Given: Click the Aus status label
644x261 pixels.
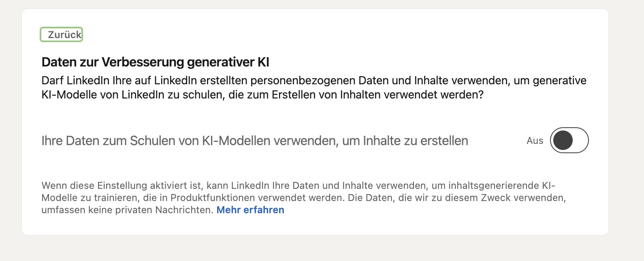Looking at the screenshot, I should (535, 141).
